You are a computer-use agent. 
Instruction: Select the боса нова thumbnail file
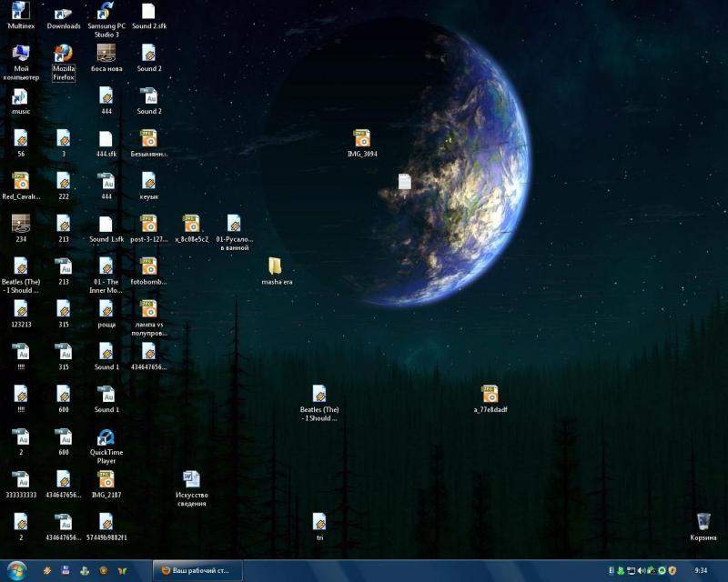106,54
